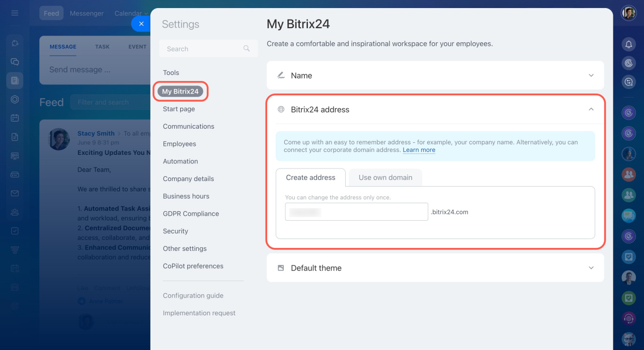Image resolution: width=644 pixels, height=350 pixels.
Task: Click the globe icon beside Bitrix24 address
Action: [281, 110]
